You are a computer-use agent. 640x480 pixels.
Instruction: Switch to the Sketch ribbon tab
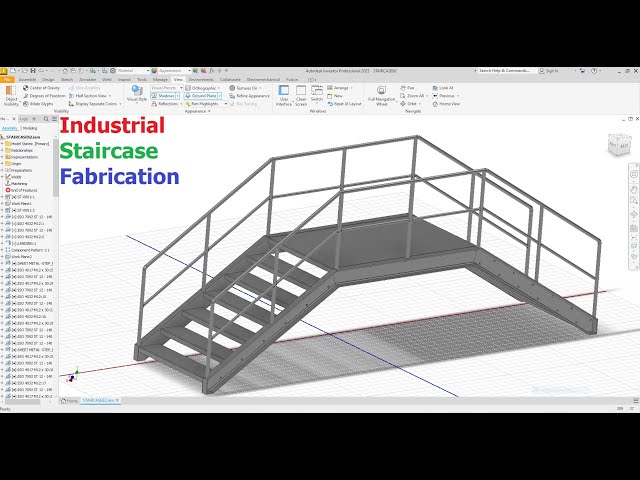click(x=67, y=80)
